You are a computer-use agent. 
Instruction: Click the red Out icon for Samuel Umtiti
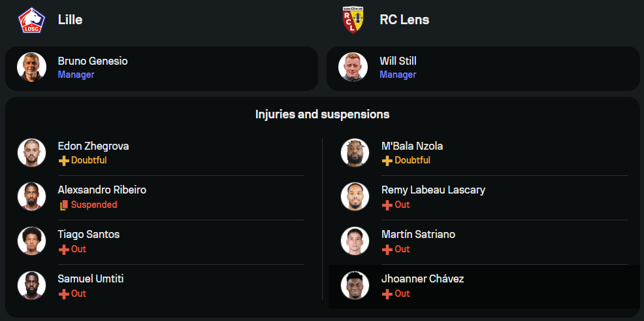tap(63, 294)
